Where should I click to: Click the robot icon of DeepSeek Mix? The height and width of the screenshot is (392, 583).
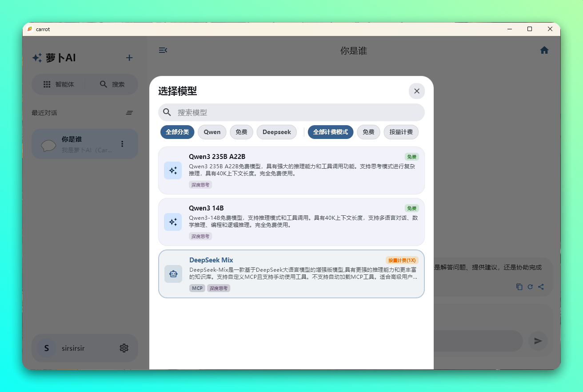pyautogui.click(x=173, y=274)
